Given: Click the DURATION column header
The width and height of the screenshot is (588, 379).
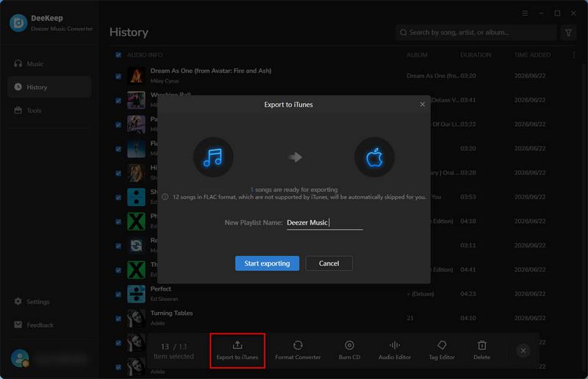Looking at the screenshot, I should 476,55.
